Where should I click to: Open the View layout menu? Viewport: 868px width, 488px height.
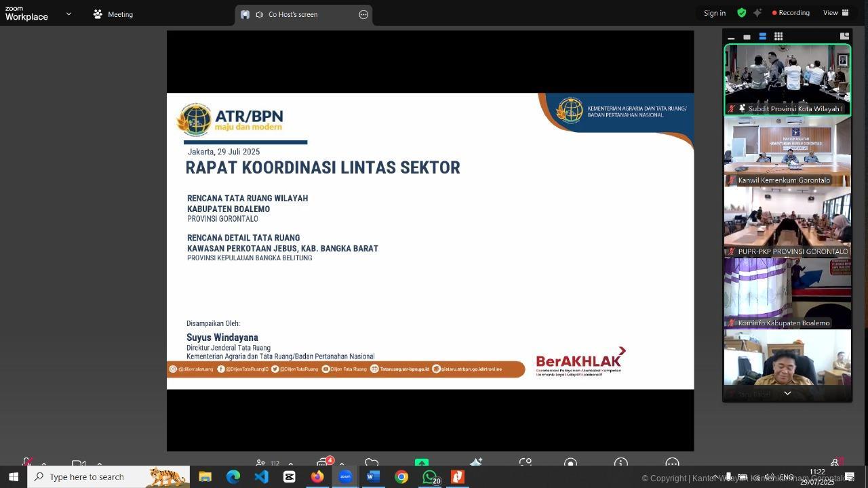(x=835, y=13)
